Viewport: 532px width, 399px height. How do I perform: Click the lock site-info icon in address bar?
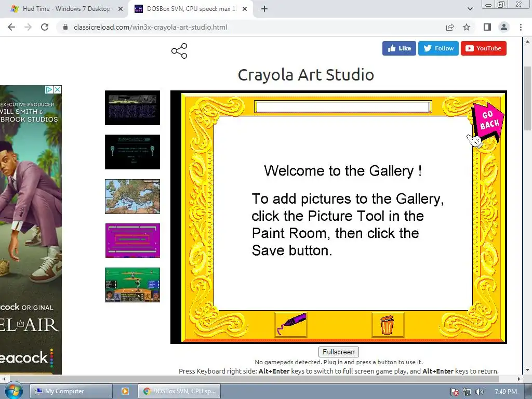coord(65,27)
